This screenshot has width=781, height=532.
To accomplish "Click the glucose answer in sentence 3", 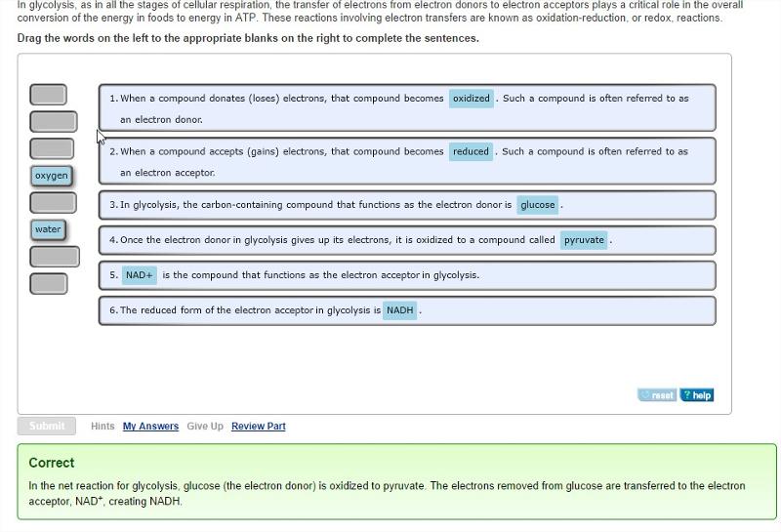I will [537, 205].
